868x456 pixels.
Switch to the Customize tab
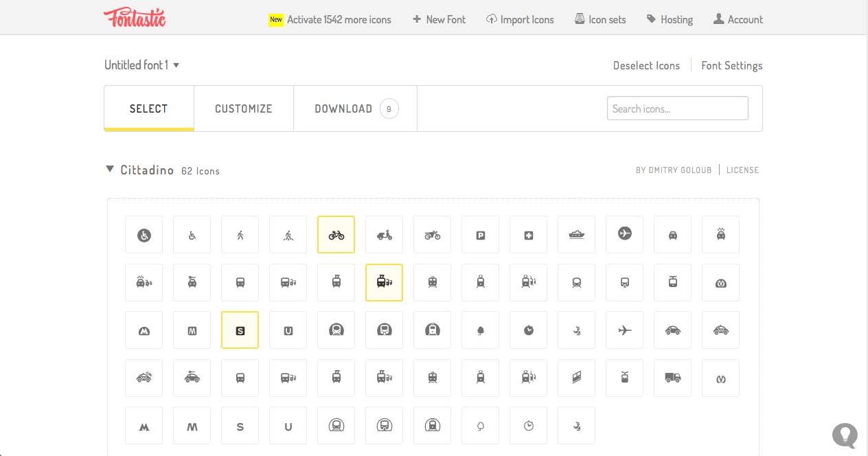tap(244, 108)
